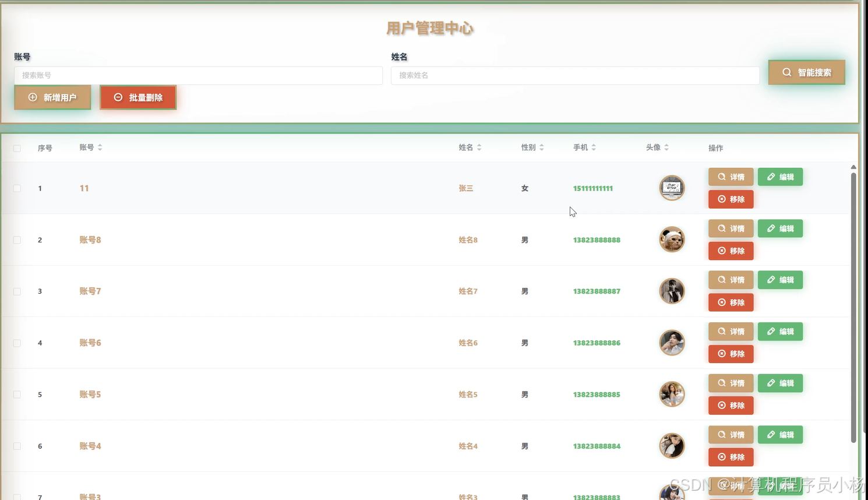This screenshot has height=500, width=868.
Task: Click the table's vertical scrollbar thumb
Action: coord(853,308)
